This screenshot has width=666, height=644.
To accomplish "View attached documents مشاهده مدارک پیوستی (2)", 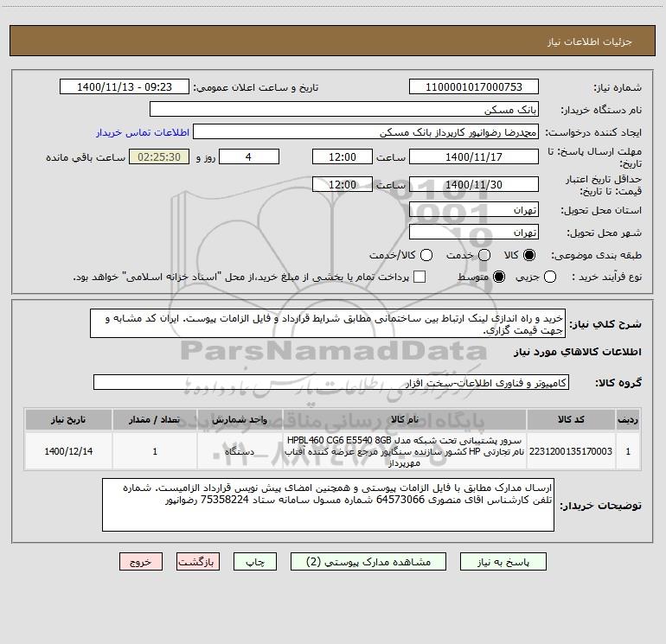I will [368, 562].
